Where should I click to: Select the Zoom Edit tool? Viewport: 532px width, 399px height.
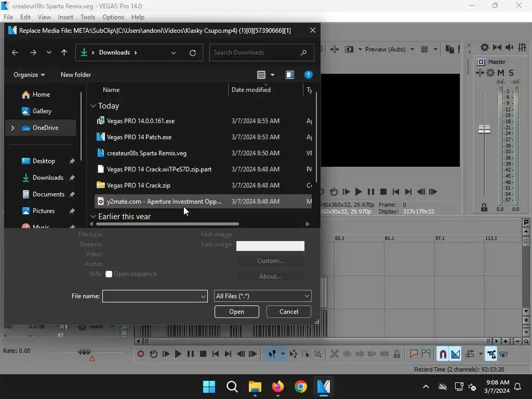click(318, 354)
